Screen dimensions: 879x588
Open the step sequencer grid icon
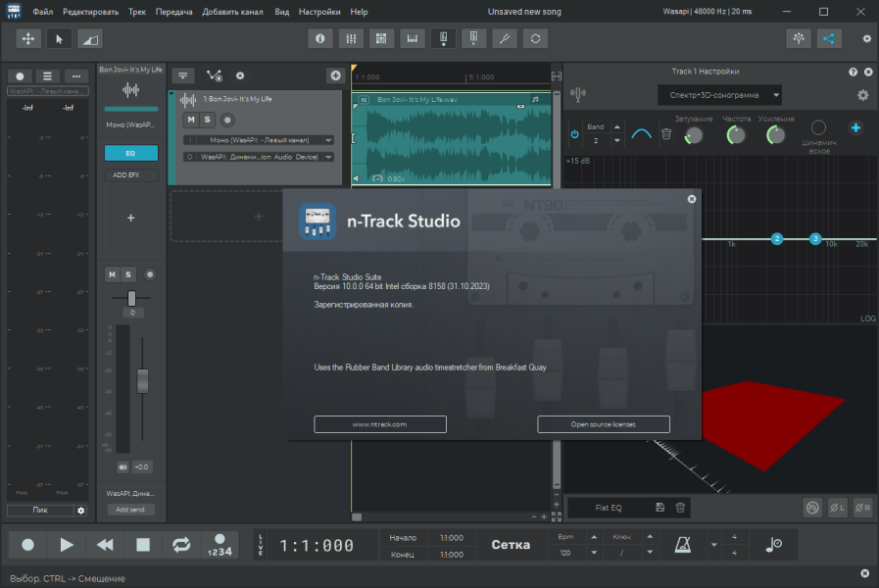(x=381, y=38)
